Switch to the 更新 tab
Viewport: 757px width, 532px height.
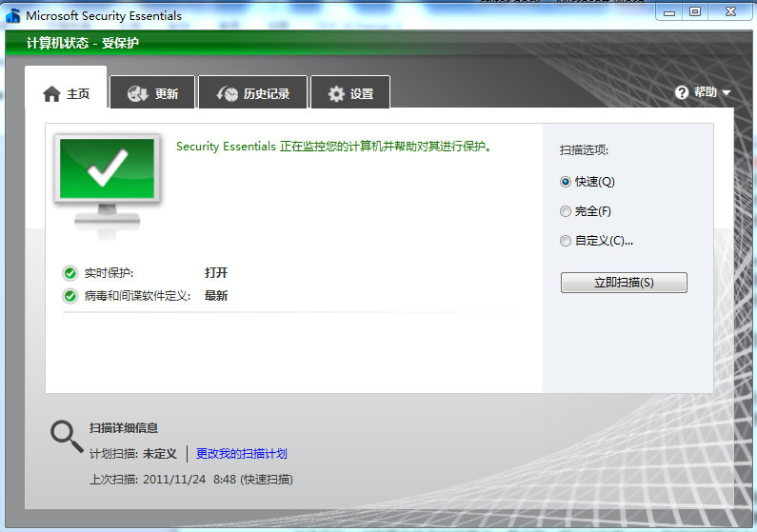pyautogui.click(x=152, y=92)
